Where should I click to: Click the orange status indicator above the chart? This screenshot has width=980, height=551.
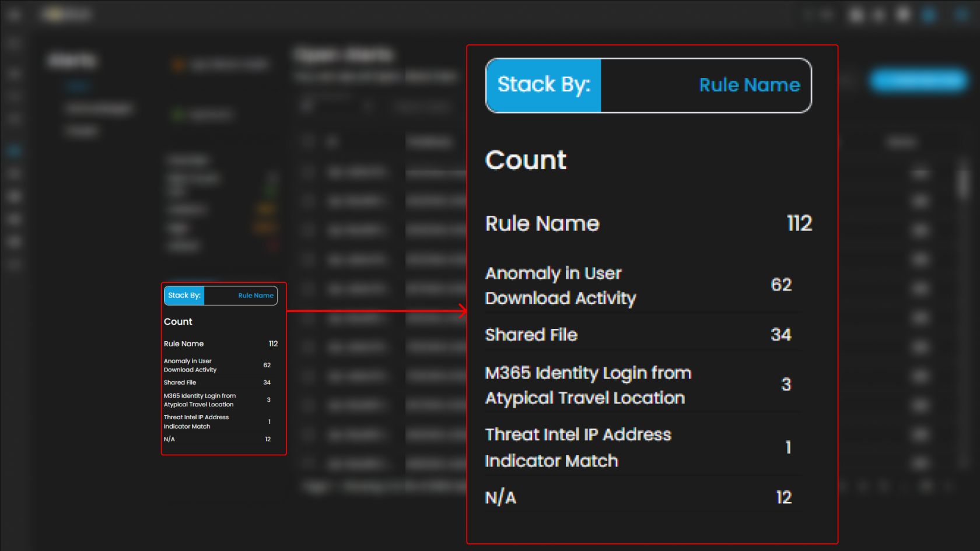[178, 65]
